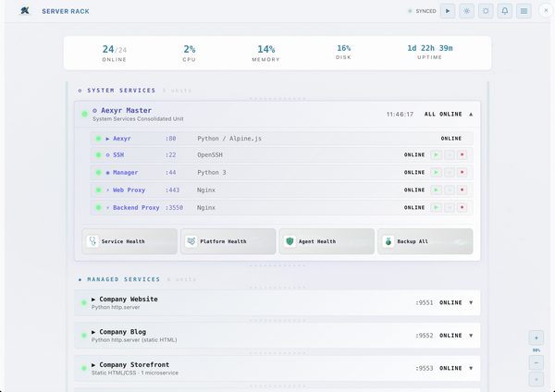The image size is (555, 392).
Task: Stop the Web Proxy service with the red button
Action: 462,190
